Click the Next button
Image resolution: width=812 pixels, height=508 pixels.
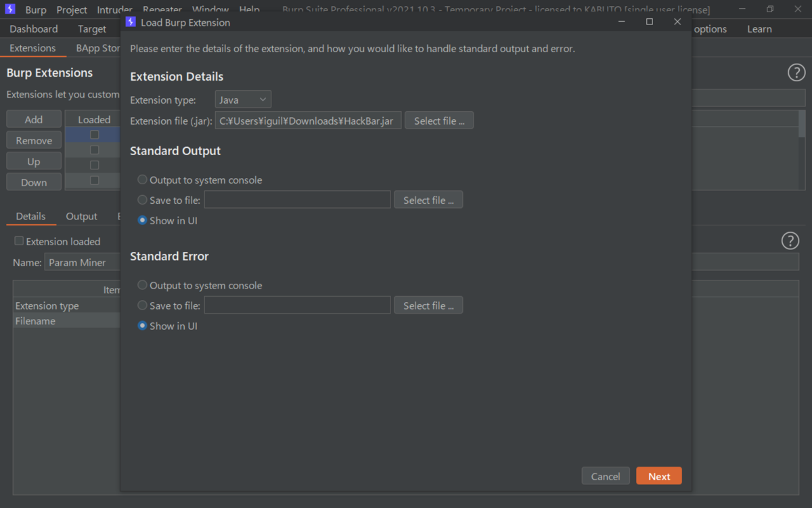click(x=659, y=476)
